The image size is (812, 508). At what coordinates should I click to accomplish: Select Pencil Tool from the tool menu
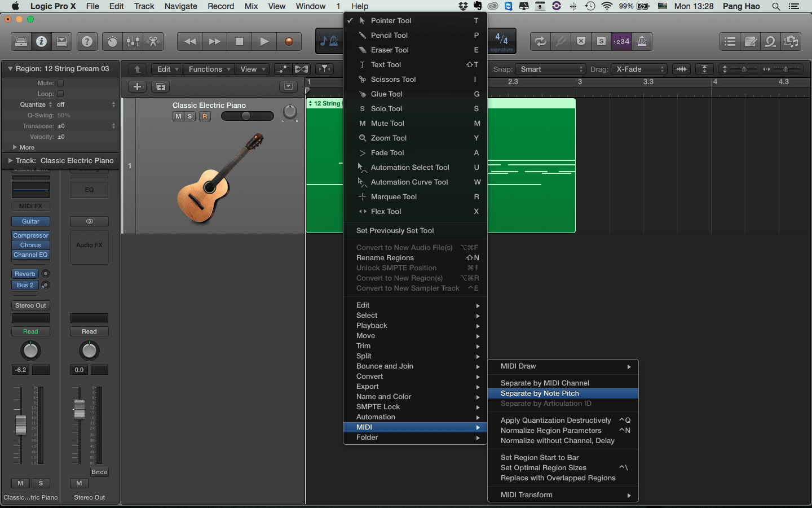[415, 35]
